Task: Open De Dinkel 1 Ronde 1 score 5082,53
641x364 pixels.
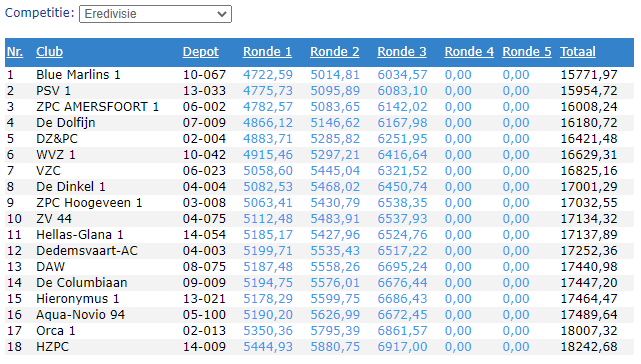Action: (268, 187)
